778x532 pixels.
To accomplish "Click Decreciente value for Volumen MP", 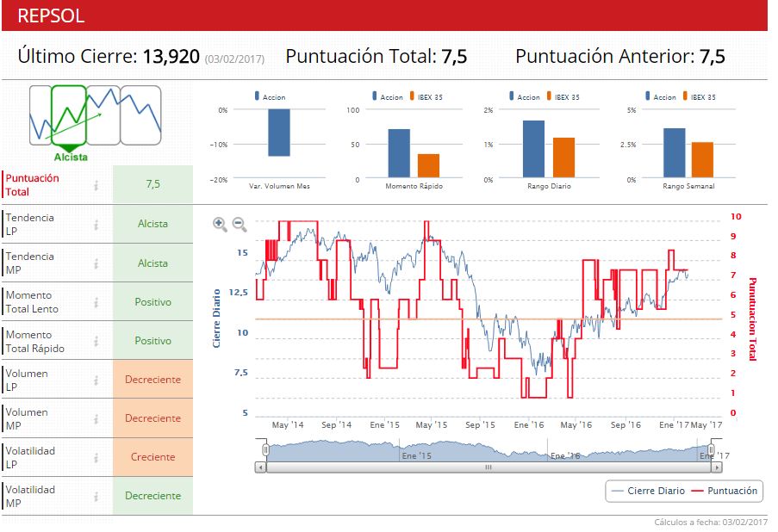I will (152, 418).
